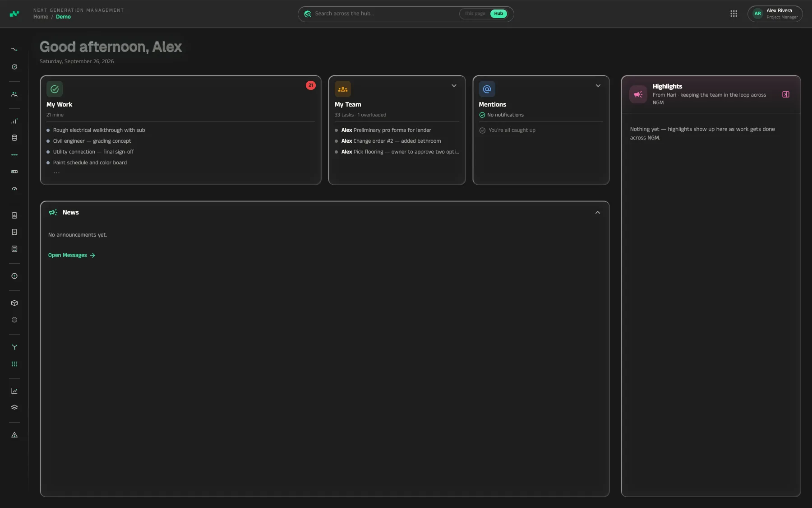
Task: Click the Highlights panel collapse icon
Action: [786, 94]
